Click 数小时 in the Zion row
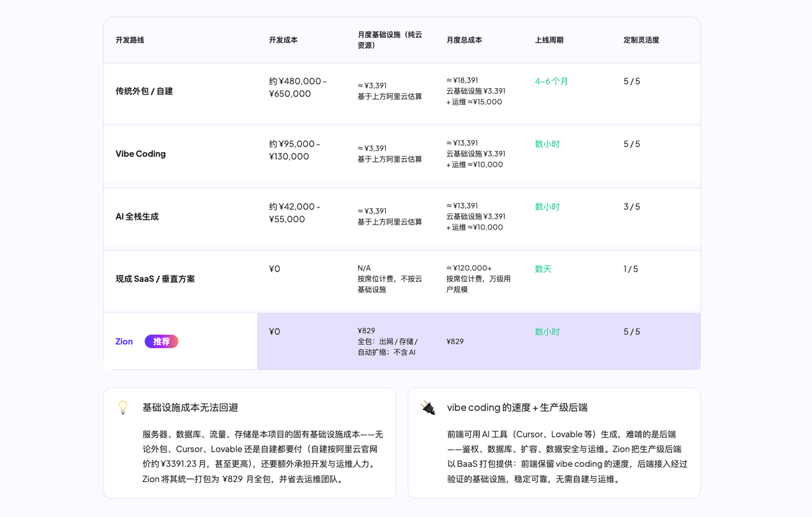 547,332
